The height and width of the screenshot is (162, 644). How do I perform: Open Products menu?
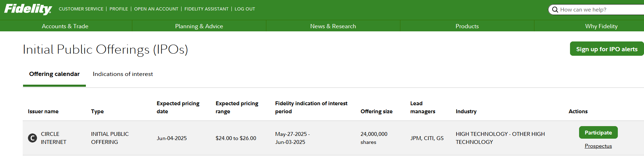pyautogui.click(x=467, y=26)
